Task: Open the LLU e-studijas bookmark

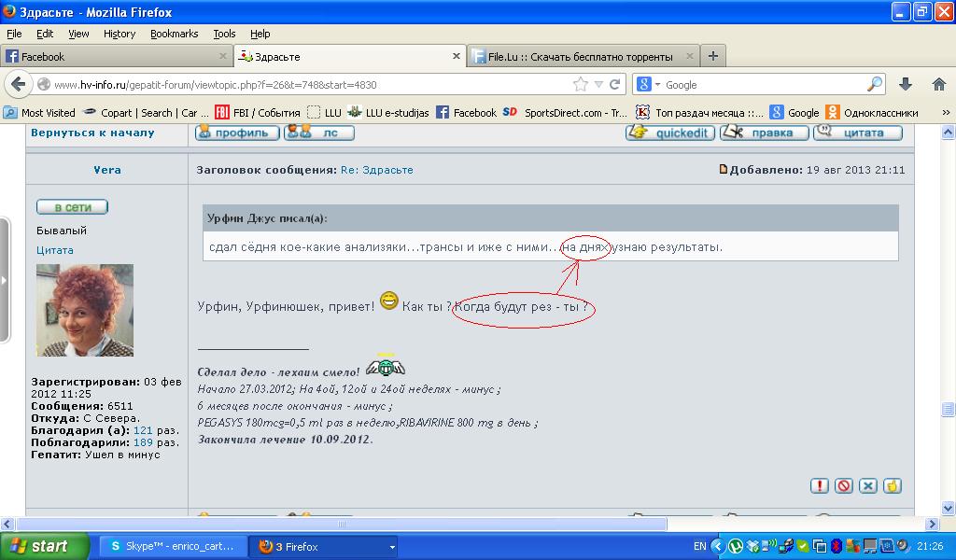Action: coord(388,113)
